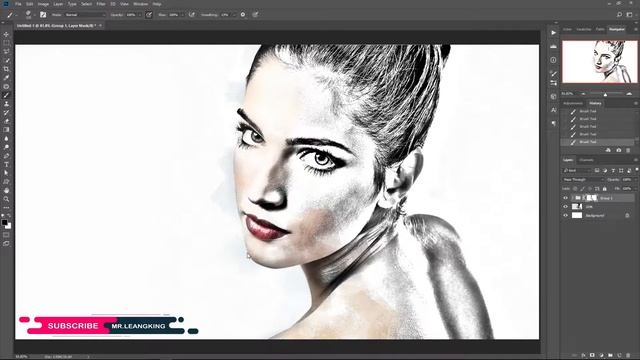This screenshot has width=640, height=360.
Task: Toggle lock transparent pixels
Action: pos(575,189)
